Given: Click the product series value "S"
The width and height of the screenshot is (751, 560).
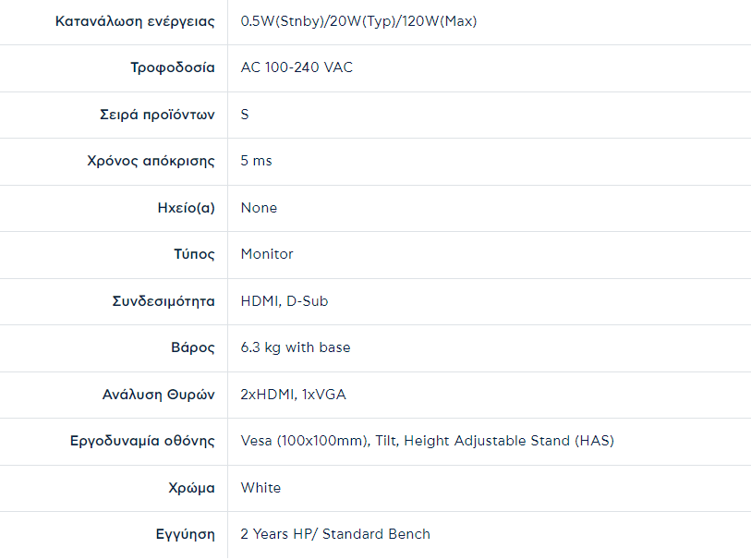Looking at the screenshot, I should tap(245, 115).
